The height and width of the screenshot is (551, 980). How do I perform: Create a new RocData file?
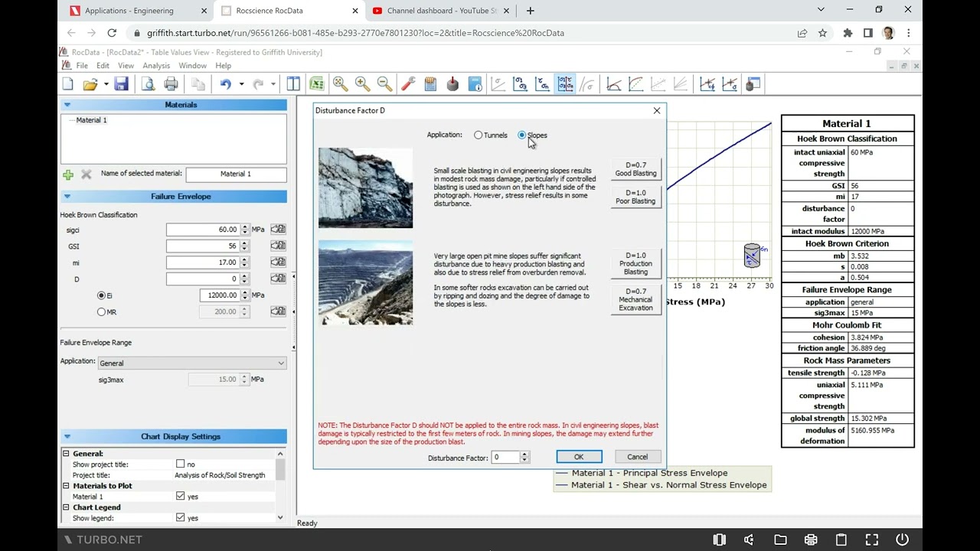[x=68, y=84]
